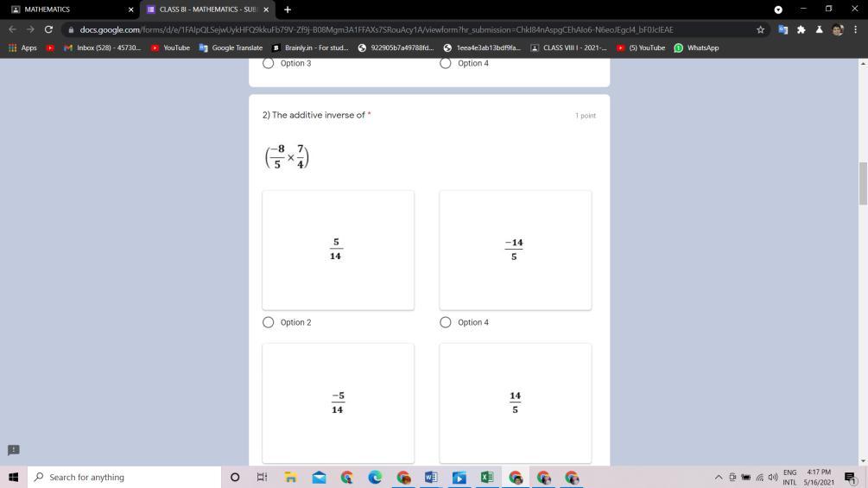Click the Google Translate extension icon

tap(782, 29)
